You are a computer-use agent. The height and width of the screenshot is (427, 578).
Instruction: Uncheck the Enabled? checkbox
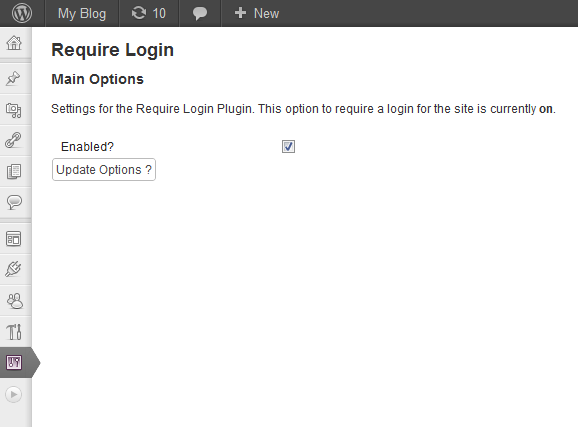click(x=288, y=146)
